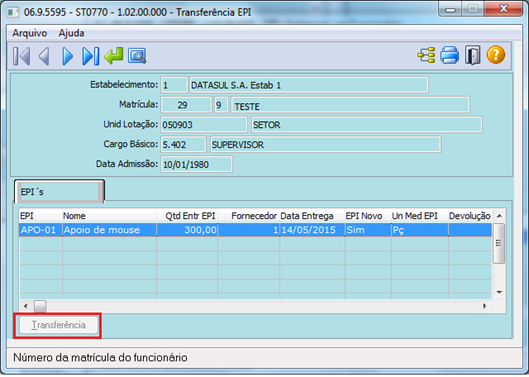Jump to last record arrow
The image size is (529, 377).
(x=90, y=56)
